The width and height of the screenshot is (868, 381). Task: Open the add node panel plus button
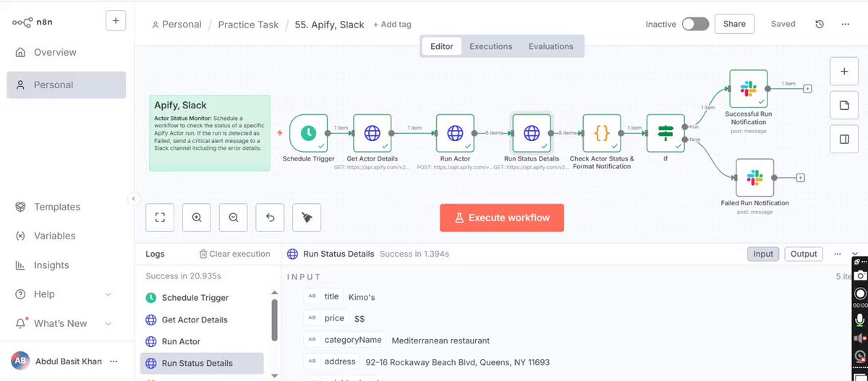tap(843, 72)
